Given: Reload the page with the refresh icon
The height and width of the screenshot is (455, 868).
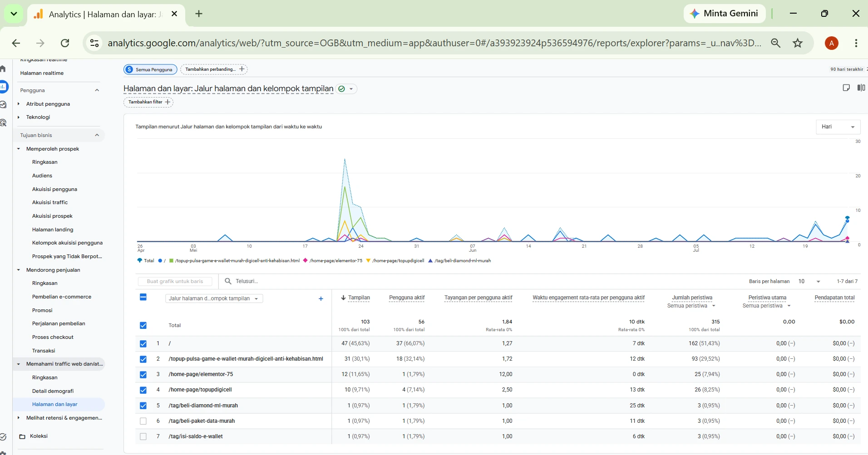Looking at the screenshot, I should 65,43.
